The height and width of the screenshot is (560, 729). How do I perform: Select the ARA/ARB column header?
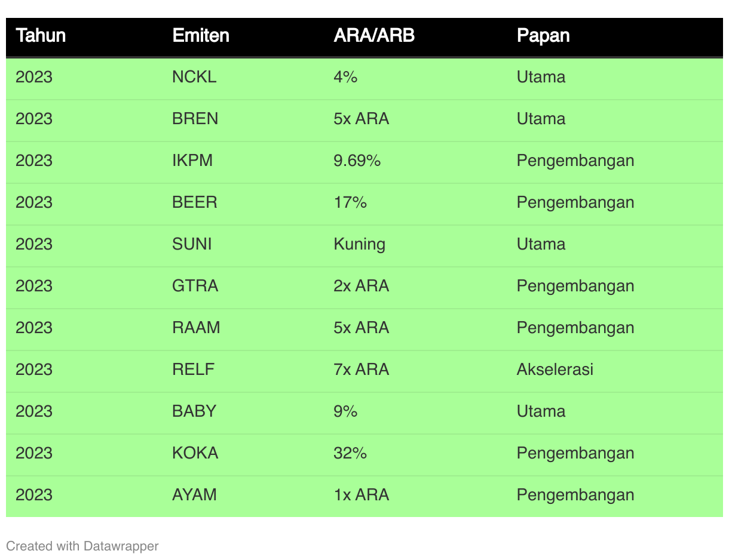pos(374,36)
